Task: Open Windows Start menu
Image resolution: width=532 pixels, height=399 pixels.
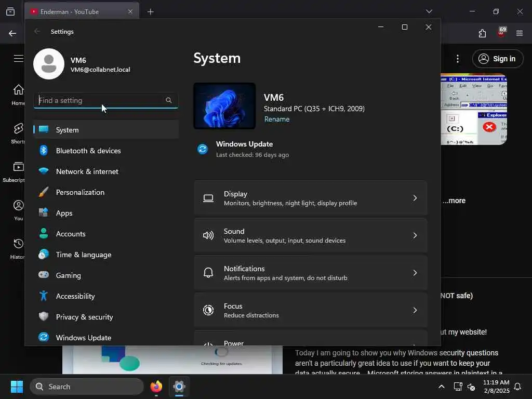Action: [17, 387]
